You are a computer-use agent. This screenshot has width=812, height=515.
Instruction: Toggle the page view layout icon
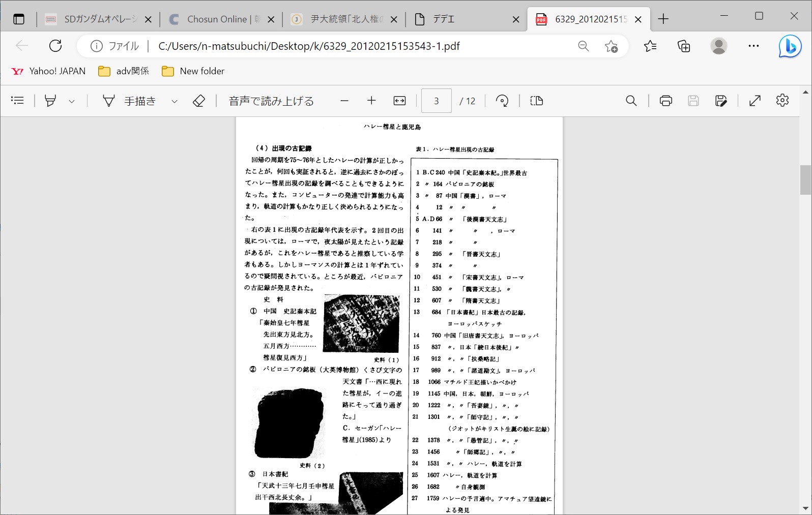[x=536, y=101]
